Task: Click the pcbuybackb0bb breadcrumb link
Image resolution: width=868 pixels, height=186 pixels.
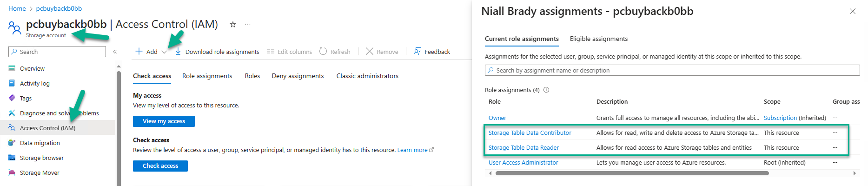Action: [x=59, y=8]
